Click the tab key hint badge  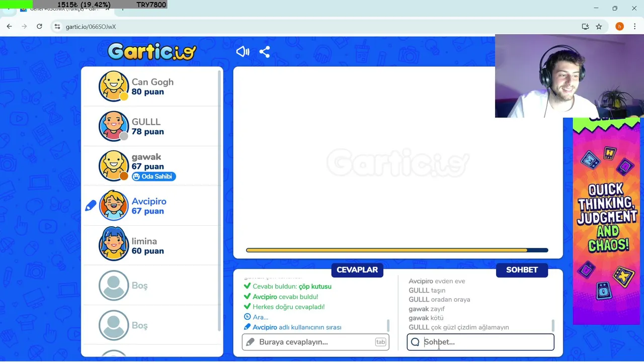point(380,342)
